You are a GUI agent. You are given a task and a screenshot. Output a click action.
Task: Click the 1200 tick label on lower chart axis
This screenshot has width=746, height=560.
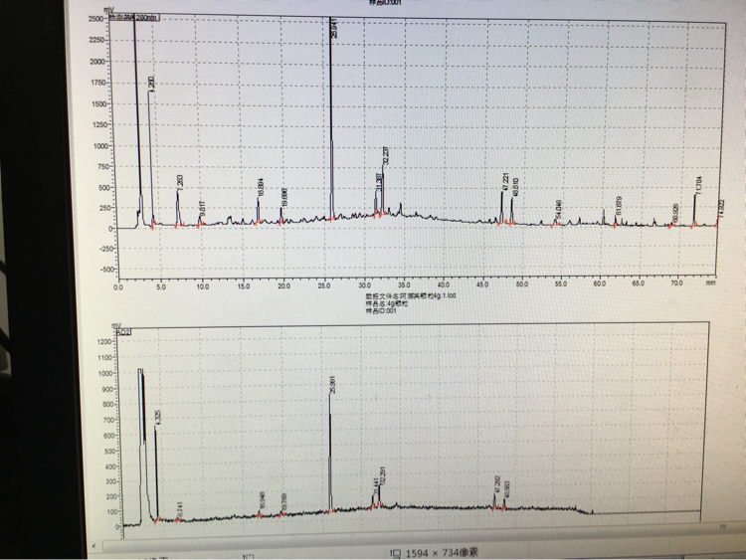[105, 341]
